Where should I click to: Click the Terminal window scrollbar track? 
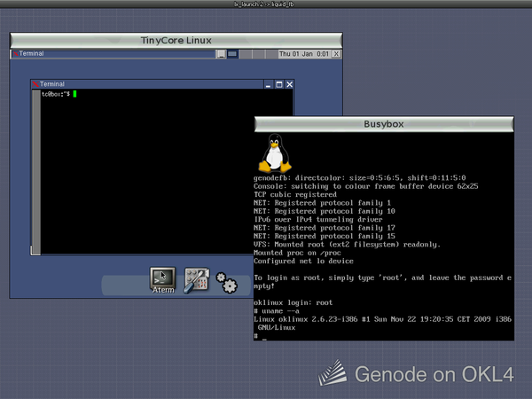click(x=36, y=172)
